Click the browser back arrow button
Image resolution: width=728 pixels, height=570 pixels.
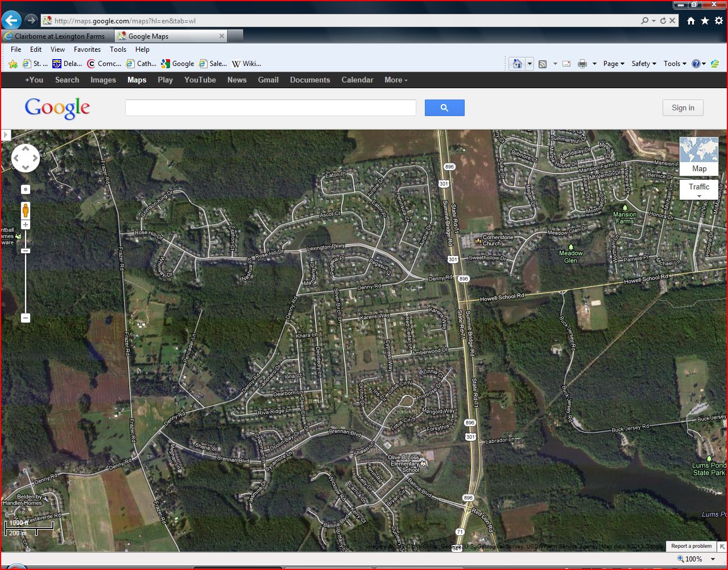(11, 20)
